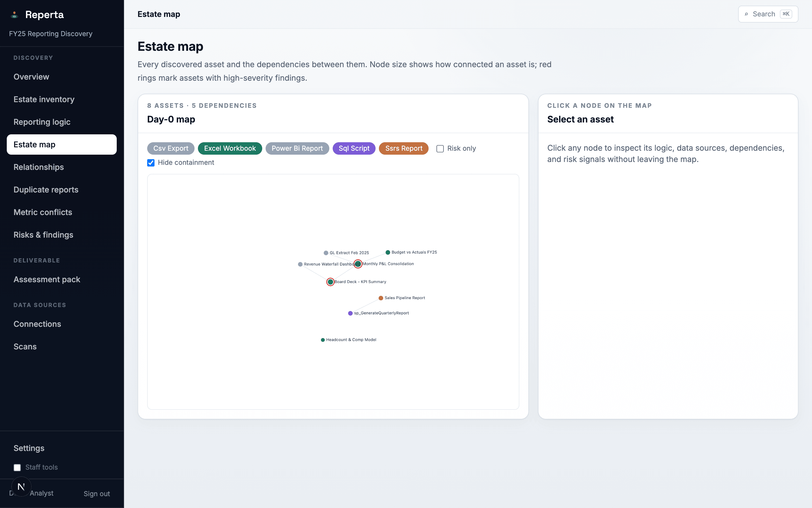Go to Connections
The width and height of the screenshot is (812, 508).
tap(62, 324)
